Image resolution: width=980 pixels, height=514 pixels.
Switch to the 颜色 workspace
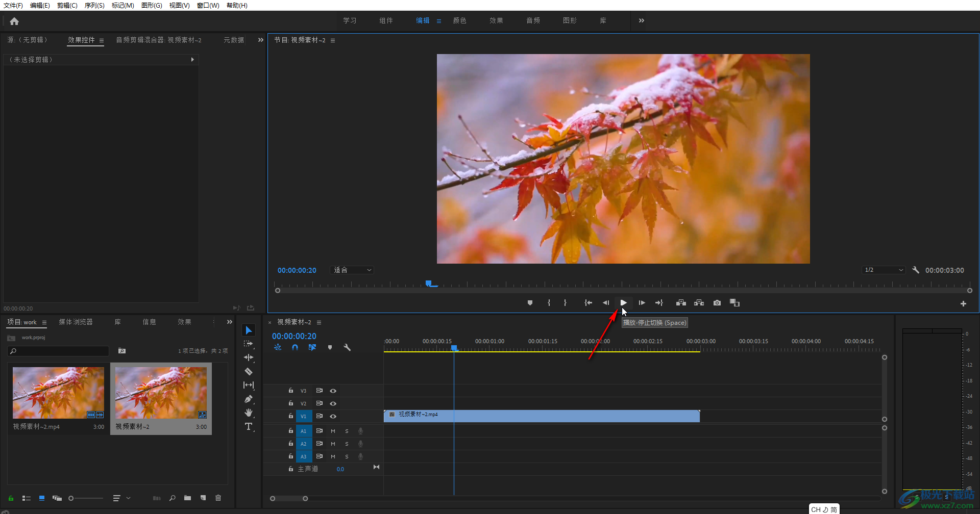point(459,20)
